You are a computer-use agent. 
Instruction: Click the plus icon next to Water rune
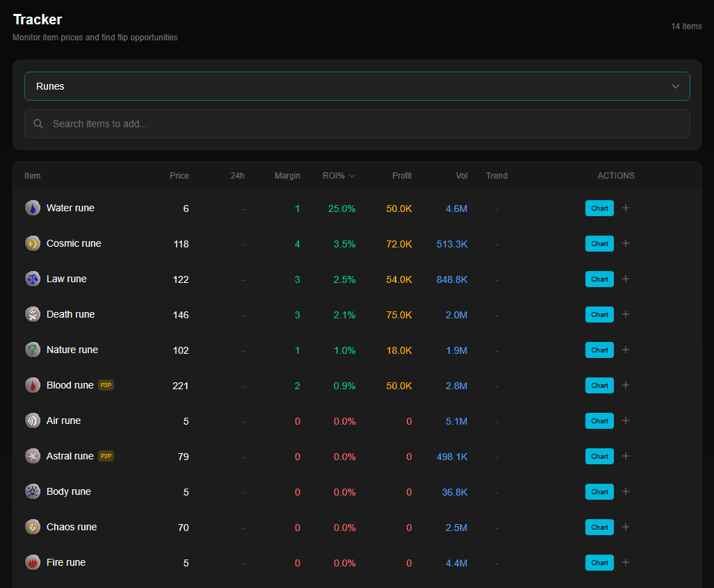click(625, 208)
